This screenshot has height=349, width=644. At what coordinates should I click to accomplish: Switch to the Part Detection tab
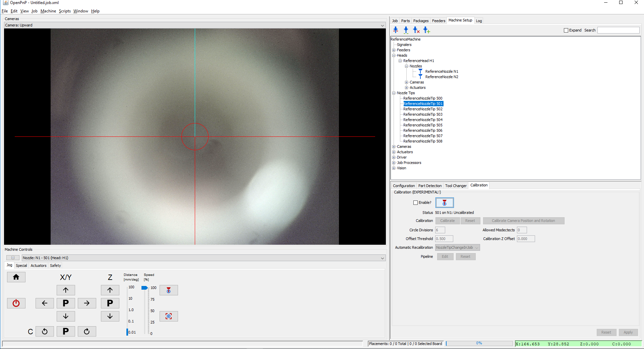tap(430, 185)
